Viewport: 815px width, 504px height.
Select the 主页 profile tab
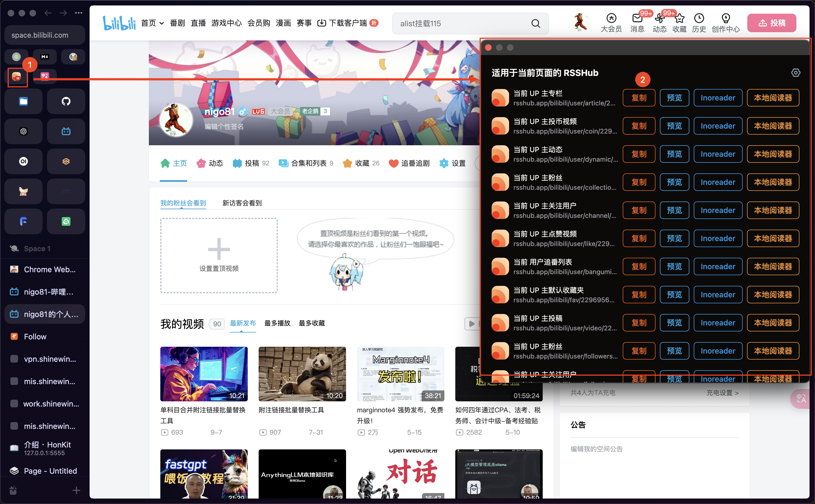[173, 163]
